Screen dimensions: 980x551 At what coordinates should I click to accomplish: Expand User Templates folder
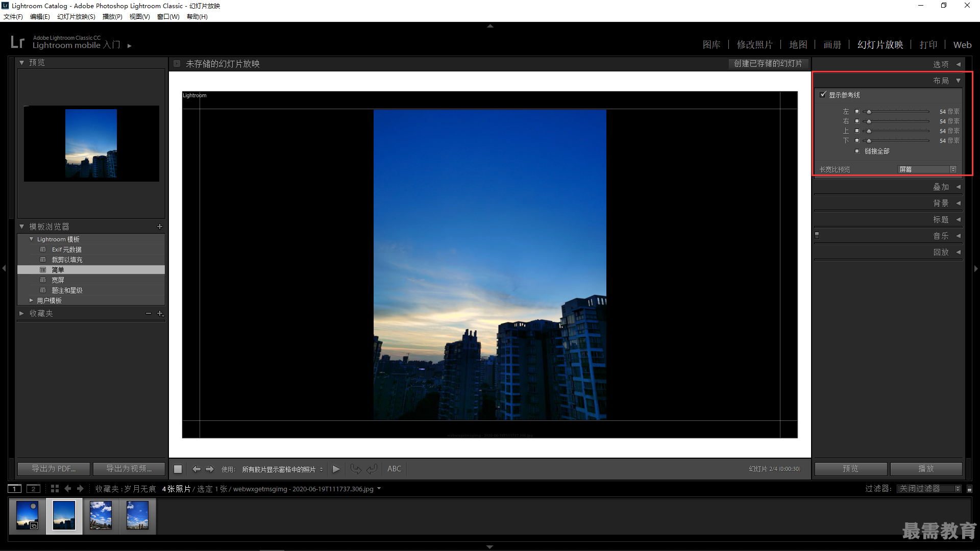(x=32, y=300)
